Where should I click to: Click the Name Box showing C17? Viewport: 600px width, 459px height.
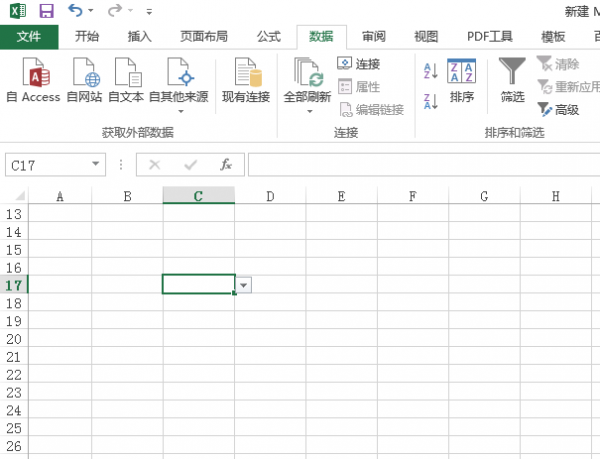click(47, 165)
